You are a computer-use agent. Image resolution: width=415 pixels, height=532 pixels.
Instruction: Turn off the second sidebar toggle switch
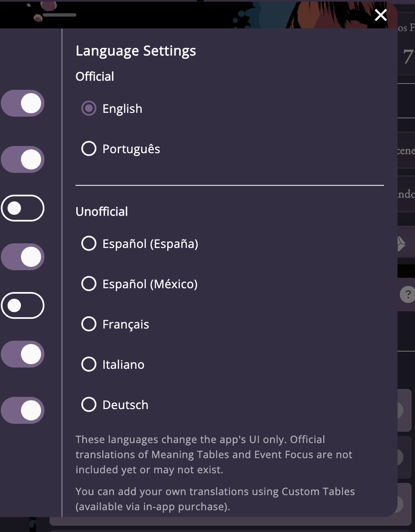[x=23, y=159]
